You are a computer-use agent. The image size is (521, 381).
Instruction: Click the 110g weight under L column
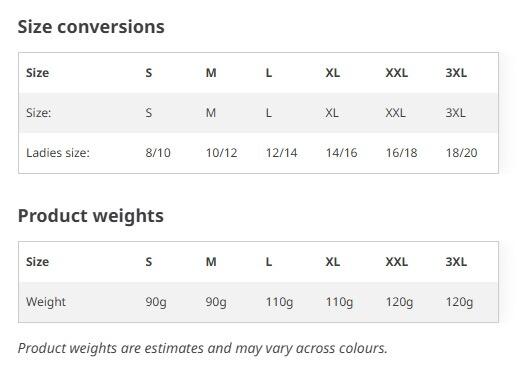279,302
